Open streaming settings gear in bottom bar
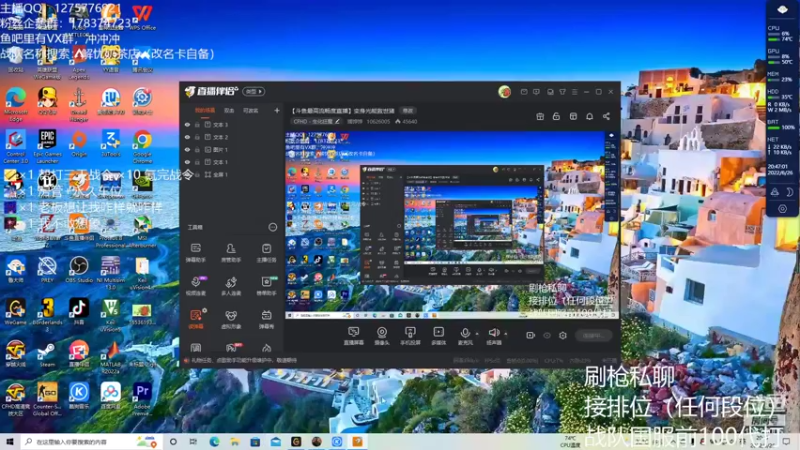Image resolution: width=800 pixels, height=450 pixels. (x=563, y=335)
